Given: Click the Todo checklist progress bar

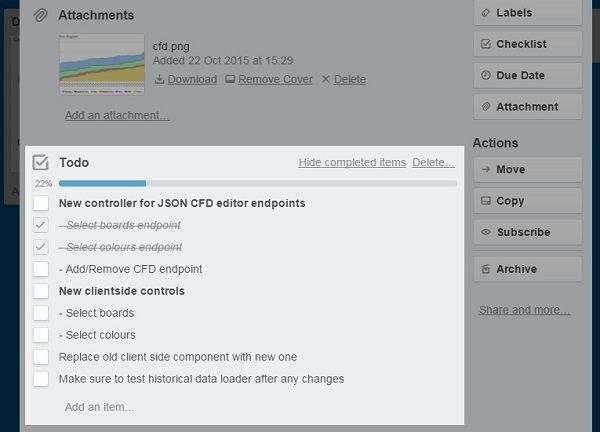Looking at the screenshot, I should pyautogui.click(x=258, y=184).
